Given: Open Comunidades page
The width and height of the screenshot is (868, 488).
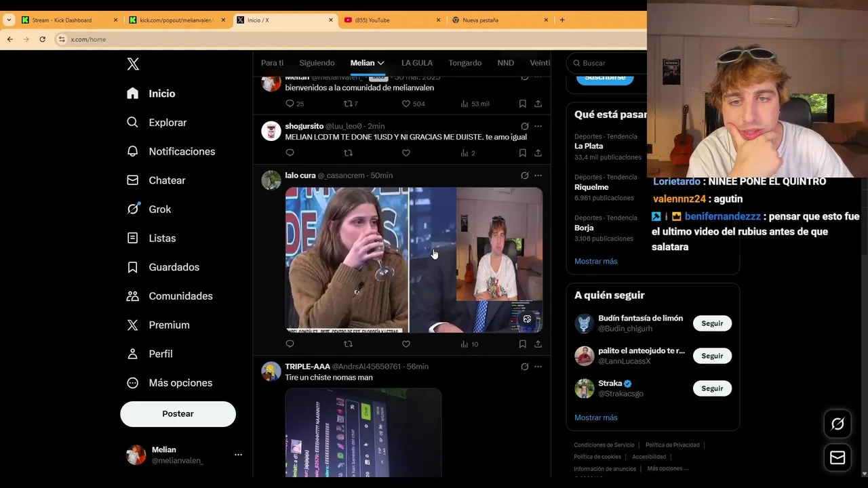Looking at the screenshot, I should (x=170, y=296).
